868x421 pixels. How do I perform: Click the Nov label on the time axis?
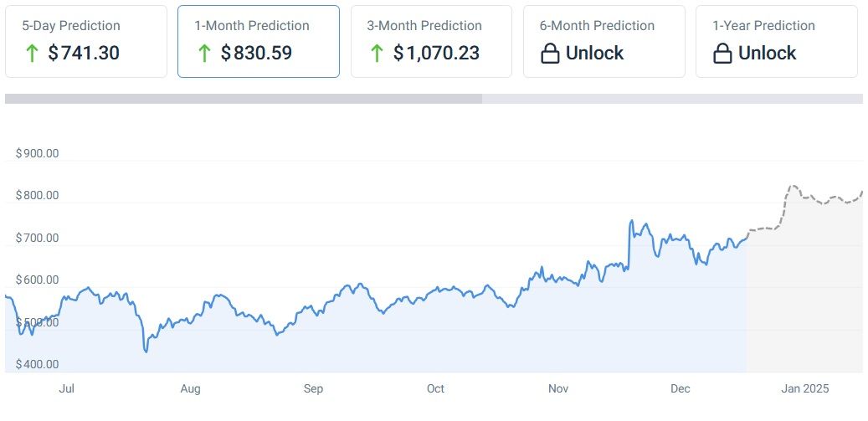tap(558, 389)
